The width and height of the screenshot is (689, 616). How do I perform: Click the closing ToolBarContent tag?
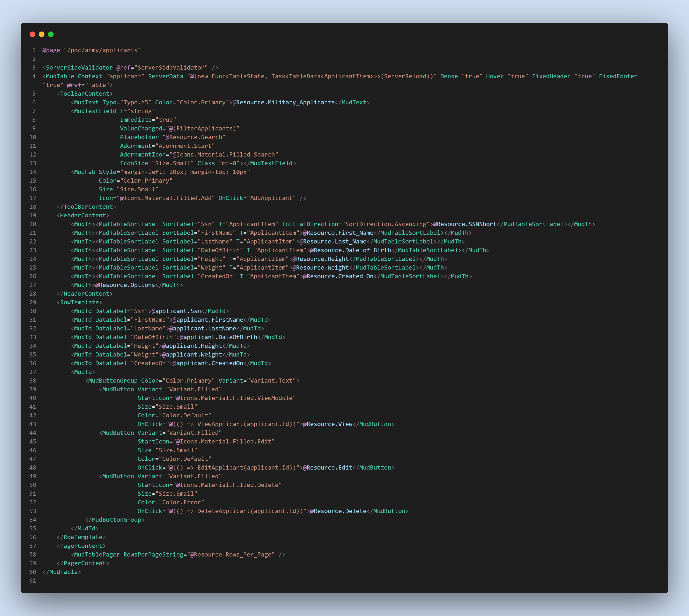tap(86, 207)
